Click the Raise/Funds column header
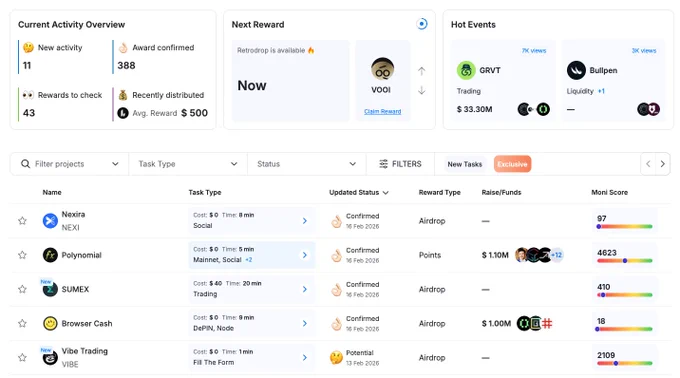 tap(501, 192)
